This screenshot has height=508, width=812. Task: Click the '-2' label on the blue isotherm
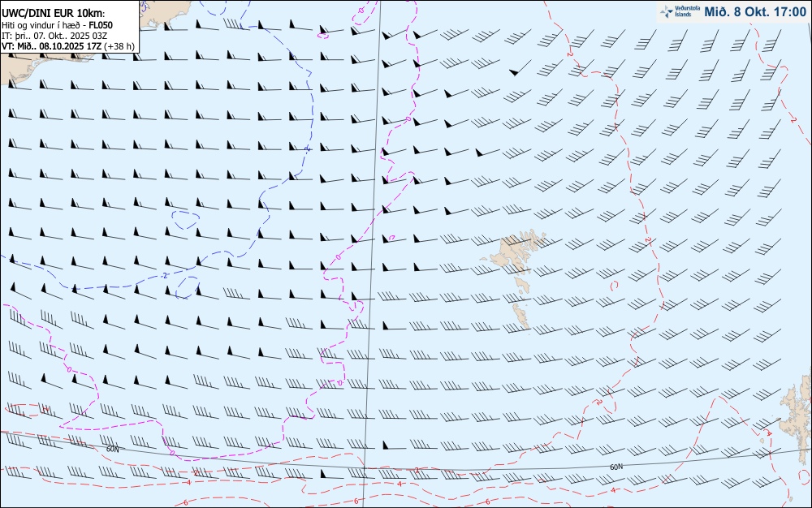(x=165, y=276)
